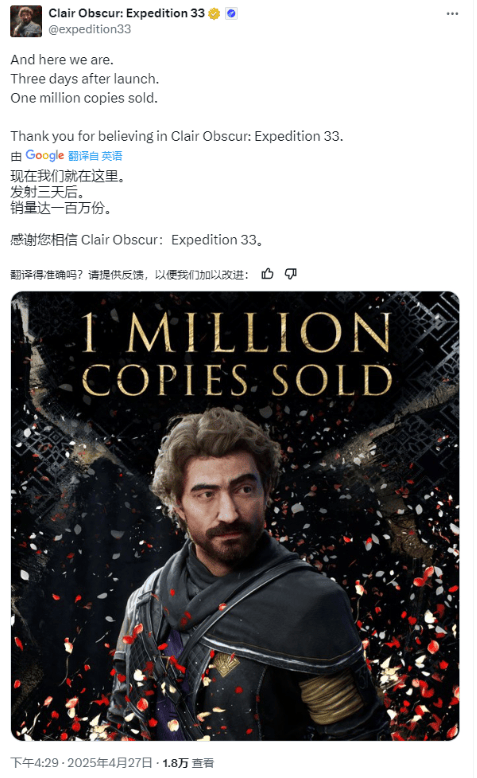The image size is (477, 778).
Task: Click the gold 1 MILLION headline in image
Action: (x=236, y=332)
